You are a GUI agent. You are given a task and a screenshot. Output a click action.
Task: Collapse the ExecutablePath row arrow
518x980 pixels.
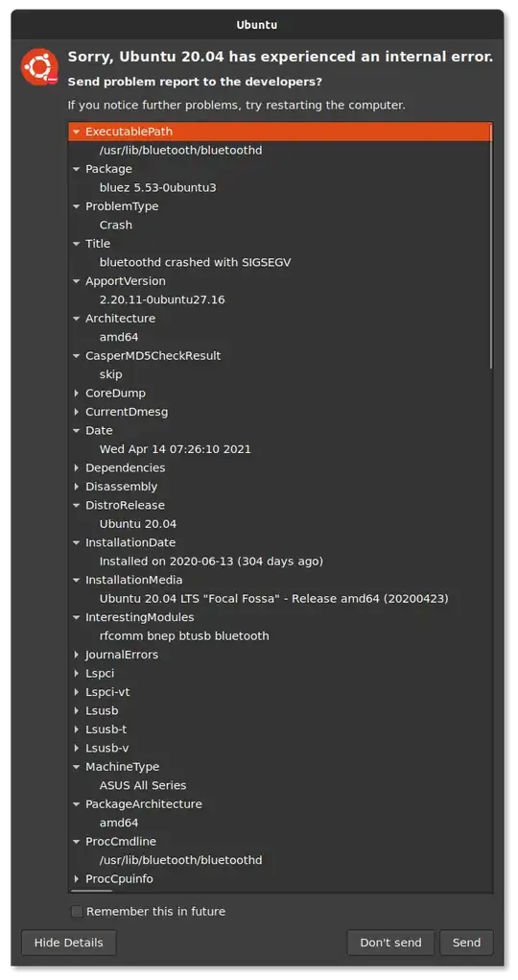point(76,131)
